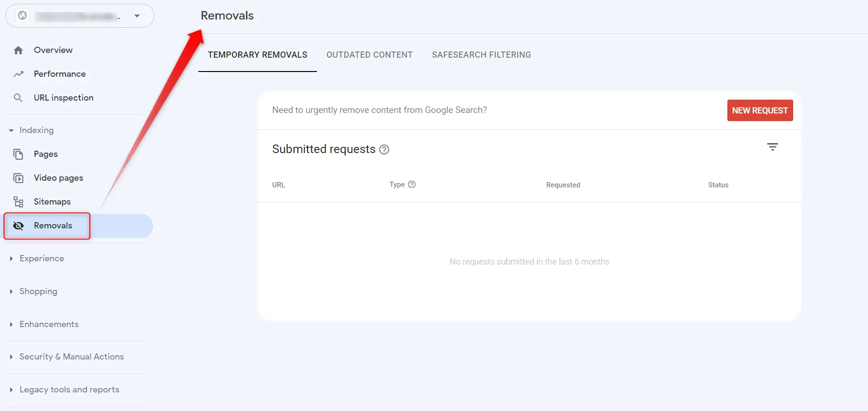Click the Video pages play icon
Screen dimensions: 868x411
tap(19, 178)
